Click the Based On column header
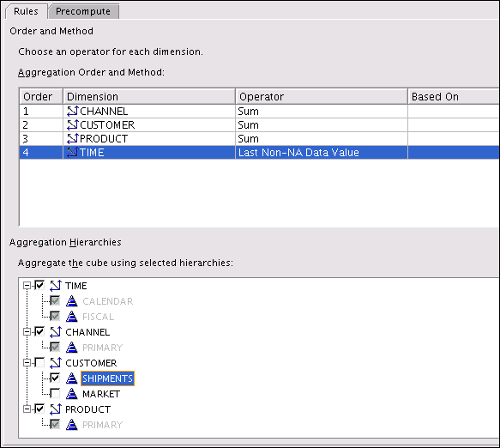Viewport: 500px width, 448px height. pyautogui.click(x=454, y=96)
